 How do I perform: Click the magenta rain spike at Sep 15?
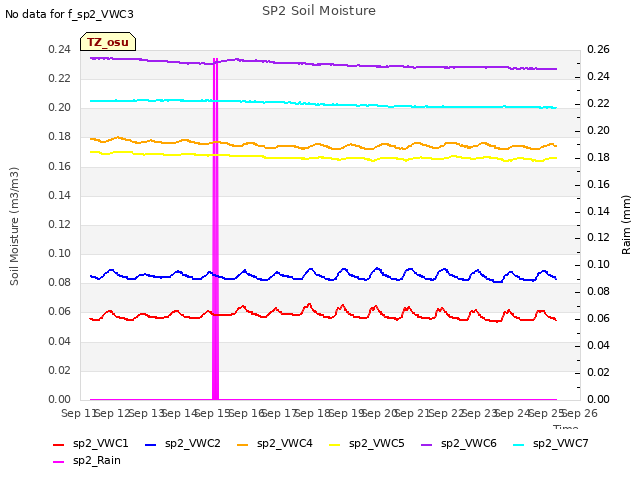[x=216, y=229]
